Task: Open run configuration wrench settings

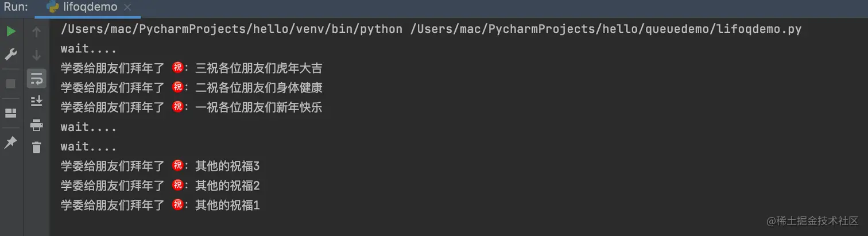Action: (11, 55)
